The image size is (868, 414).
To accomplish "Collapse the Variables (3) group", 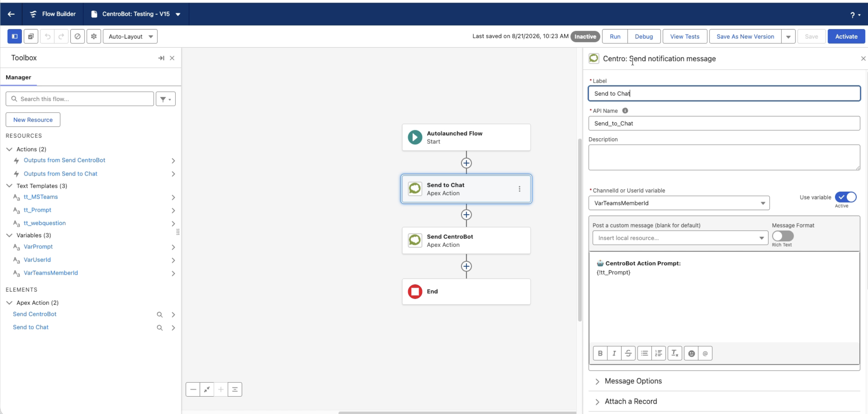I will [x=9, y=235].
